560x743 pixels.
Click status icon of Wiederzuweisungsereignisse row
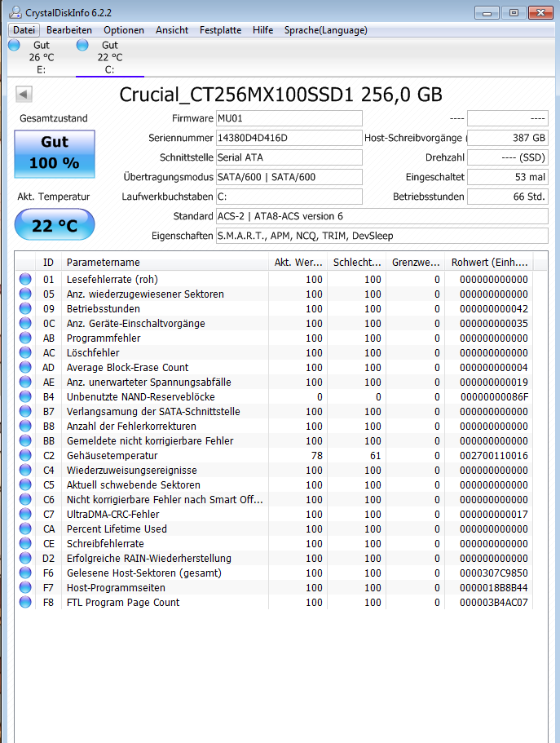point(25,470)
